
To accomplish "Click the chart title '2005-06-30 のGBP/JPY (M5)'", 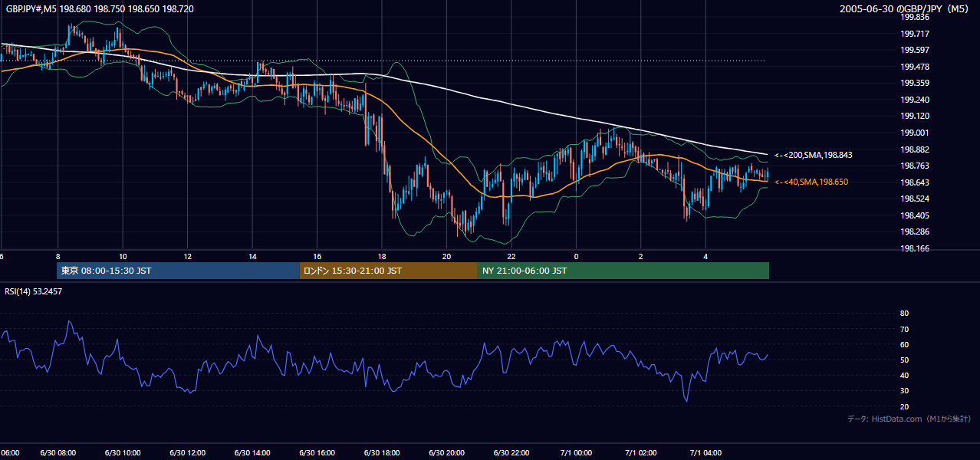I will point(906,9).
